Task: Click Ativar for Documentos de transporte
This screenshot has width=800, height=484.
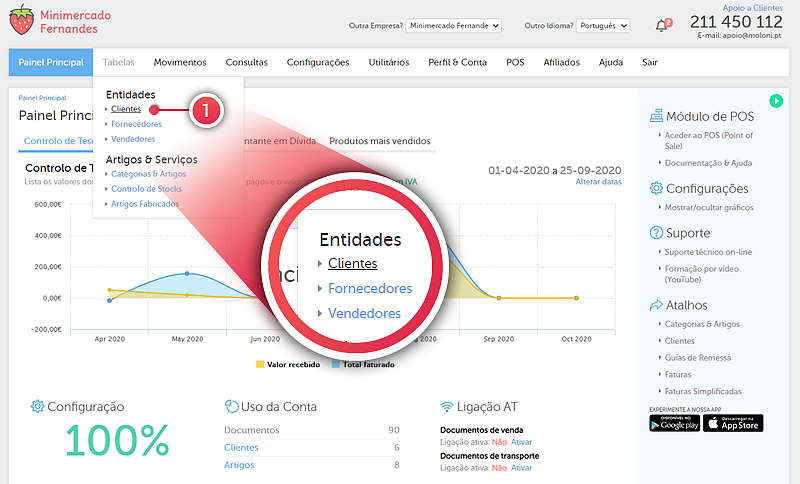Action: (521, 468)
